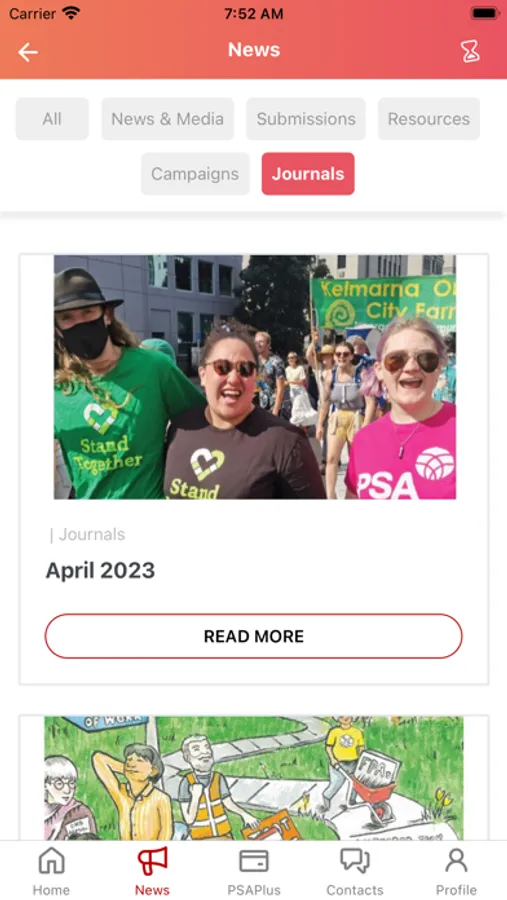507x900 pixels.
Task: Toggle the Submissions filter
Action: 306,119
